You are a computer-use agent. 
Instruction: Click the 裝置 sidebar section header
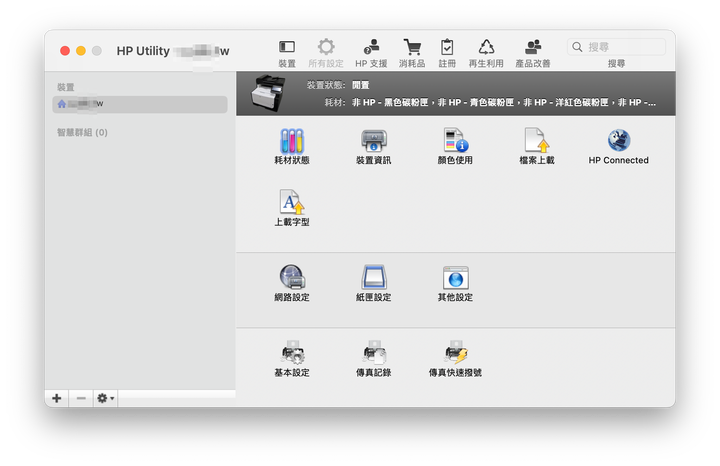[66, 87]
